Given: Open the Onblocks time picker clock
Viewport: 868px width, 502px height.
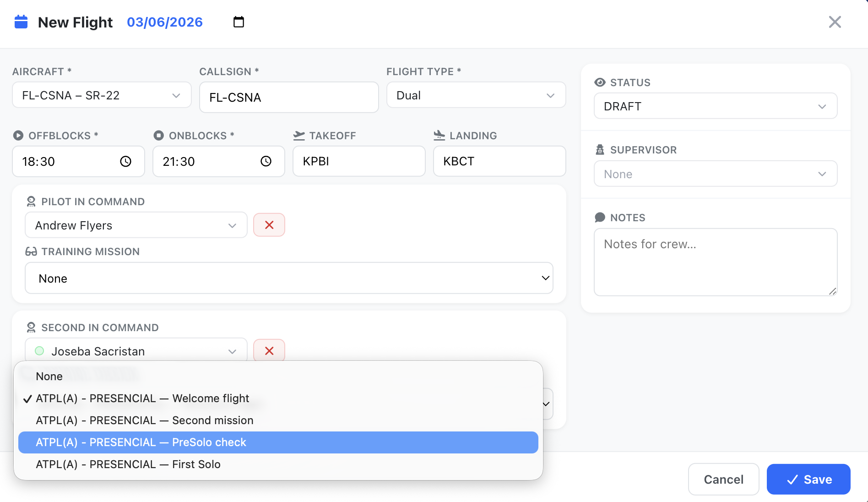Looking at the screenshot, I should pyautogui.click(x=266, y=161).
